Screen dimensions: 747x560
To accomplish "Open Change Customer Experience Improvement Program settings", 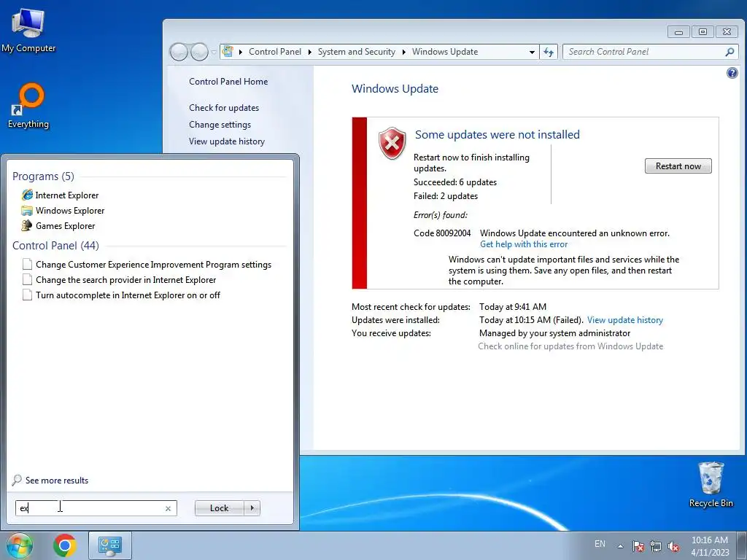I will pyautogui.click(x=153, y=264).
